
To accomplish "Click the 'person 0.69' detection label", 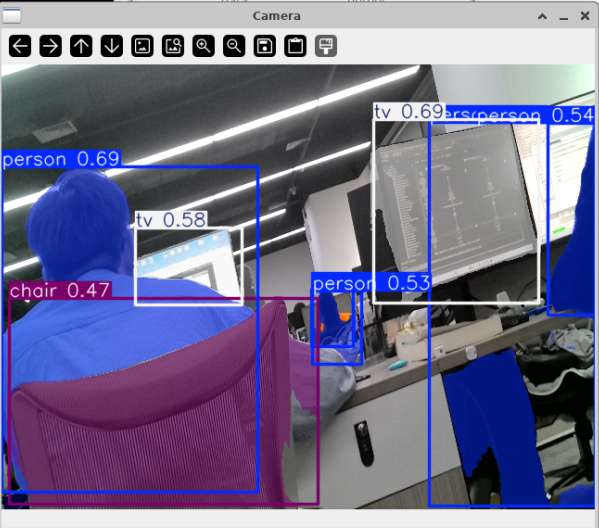I will click(61, 159).
